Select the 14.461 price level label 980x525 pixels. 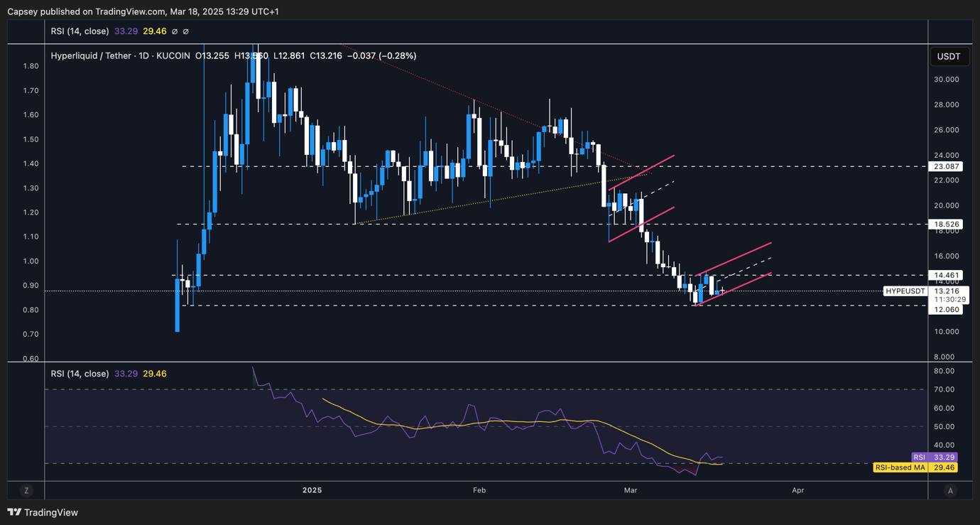(x=947, y=275)
